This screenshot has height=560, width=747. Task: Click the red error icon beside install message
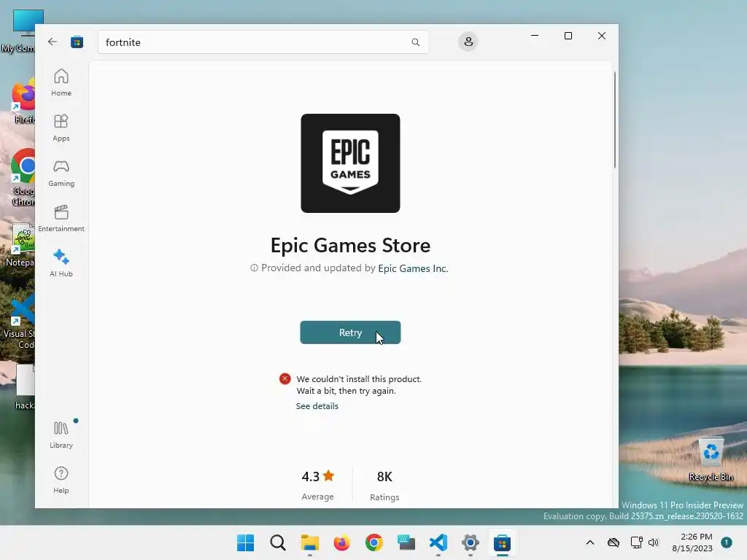tap(285, 379)
